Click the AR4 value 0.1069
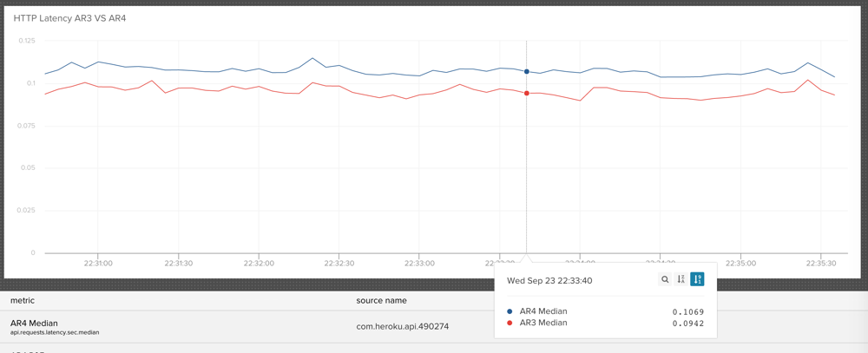The image size is (868, 353). pos(687,311)
